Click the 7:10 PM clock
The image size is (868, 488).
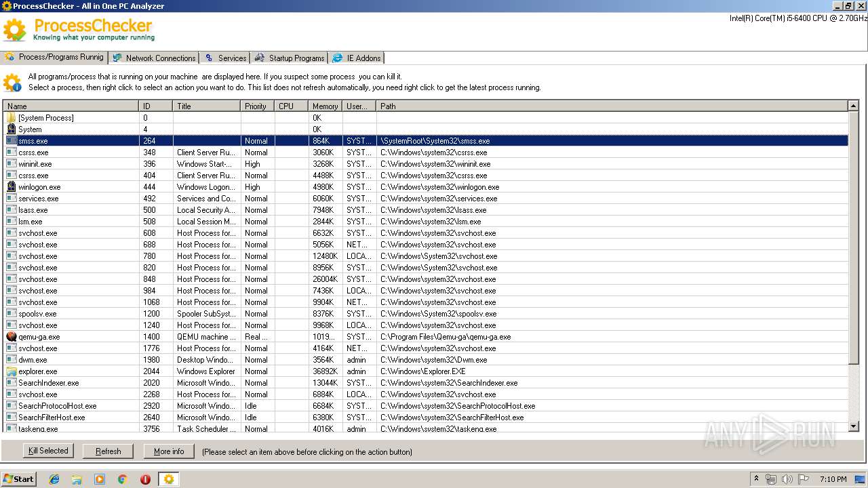click(x=833, y=479)
